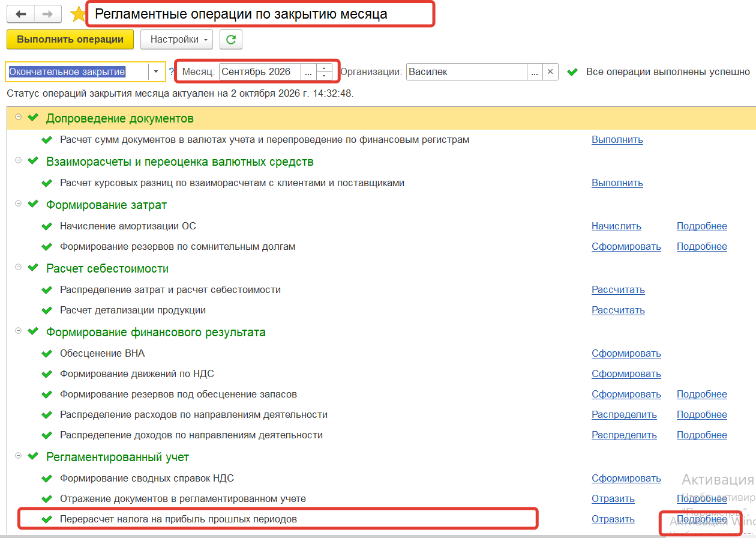This screenshot has width=756, height=538.
Task: Clear the Василек organization field
Action: (x=550, y=71)
